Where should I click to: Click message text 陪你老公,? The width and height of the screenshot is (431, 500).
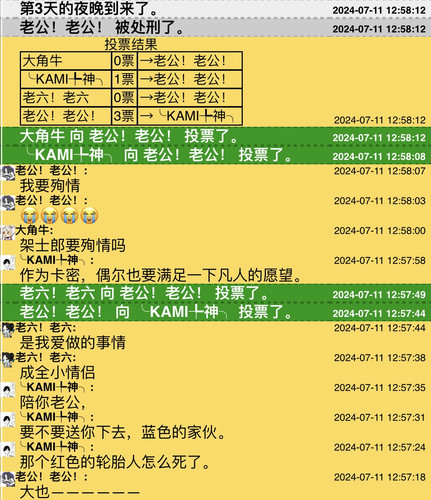click(x=53, y=403)
